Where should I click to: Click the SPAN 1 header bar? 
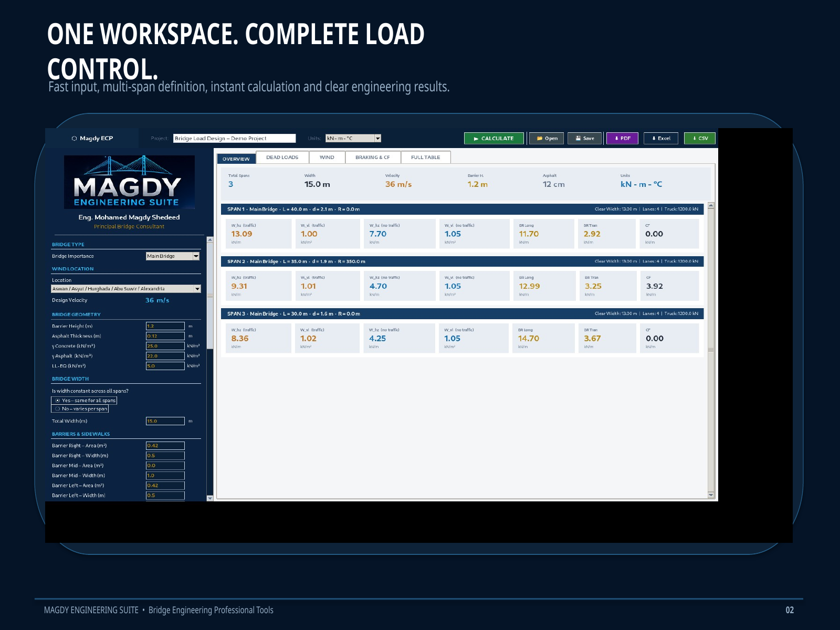tap(462, 209)
